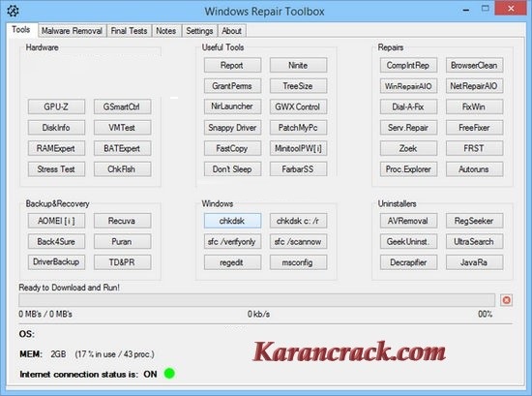Click the GSmartCtrl button
This screenshot has height=396, width=532.
122,107
